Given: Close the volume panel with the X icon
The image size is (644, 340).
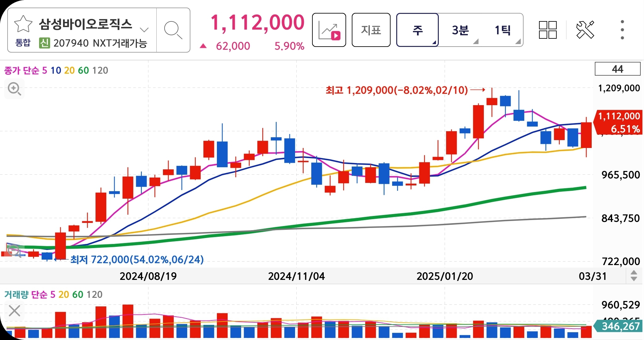Looking at the screenshot, I should pyautogui.click(x=15, y=311).
